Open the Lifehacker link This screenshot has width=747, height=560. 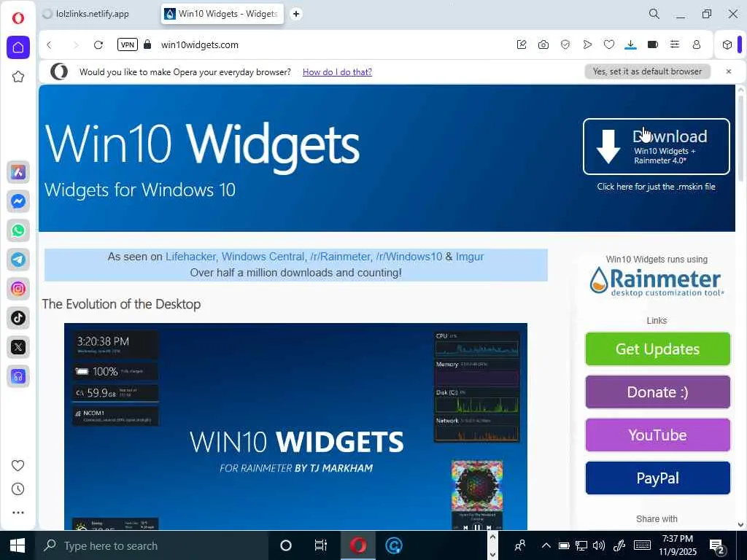(x=190, y=257)
